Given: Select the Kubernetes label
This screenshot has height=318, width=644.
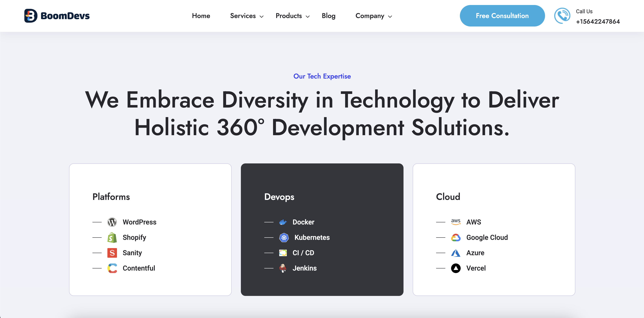Looking at the screenshot, I should pyautogui.click(x=312, y=237).
